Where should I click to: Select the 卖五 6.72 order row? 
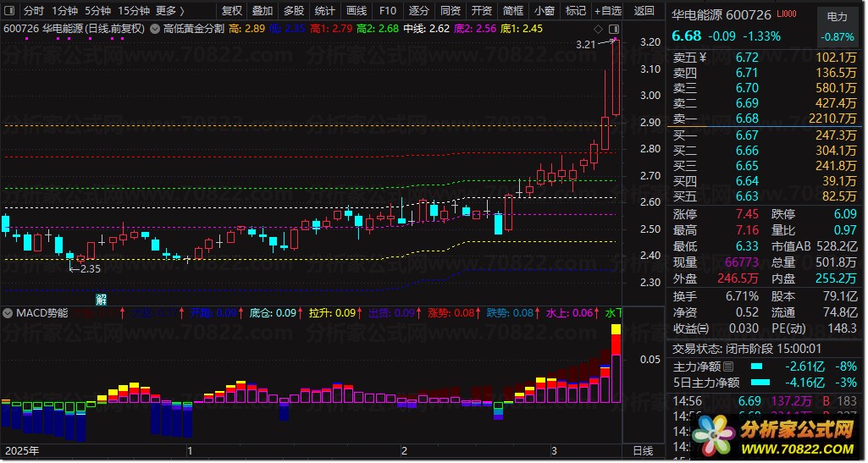pyautogui.click(x=765, y=58)
